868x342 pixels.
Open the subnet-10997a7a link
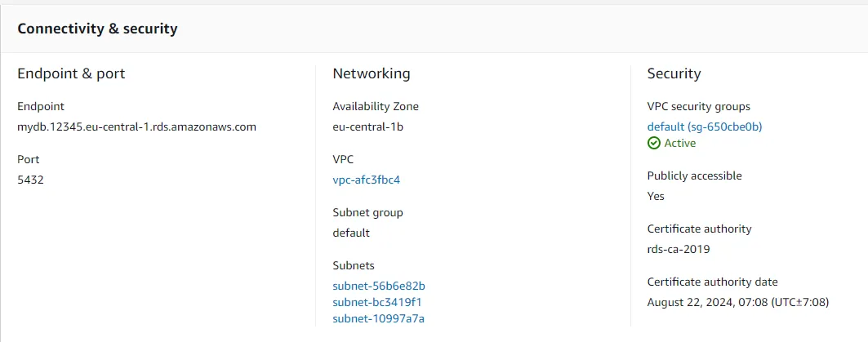coord(378,318)
